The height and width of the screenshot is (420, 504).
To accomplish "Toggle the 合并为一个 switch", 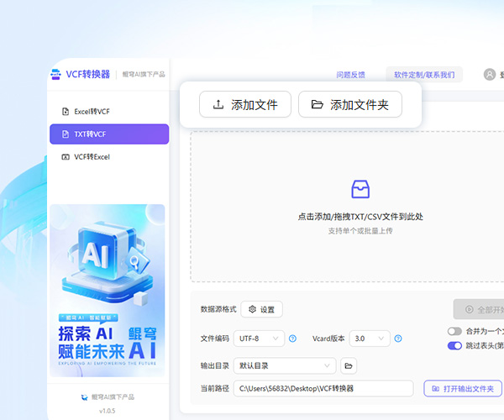I will [454, 331].
